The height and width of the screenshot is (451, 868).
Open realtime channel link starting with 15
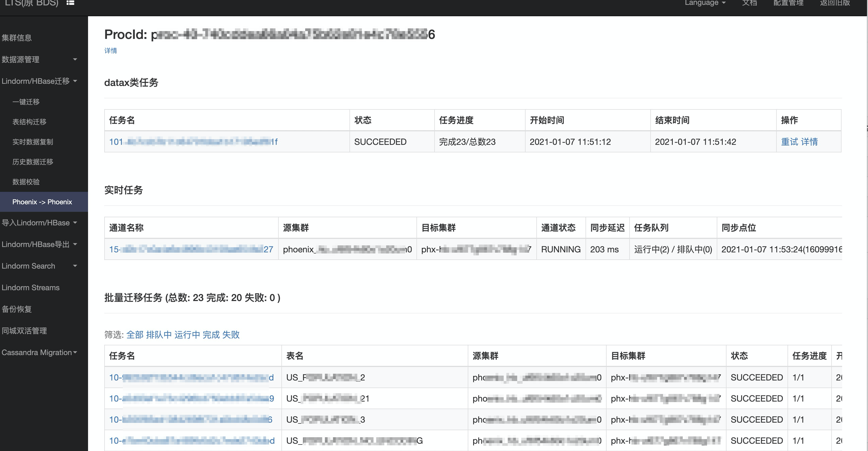[191, 249]
